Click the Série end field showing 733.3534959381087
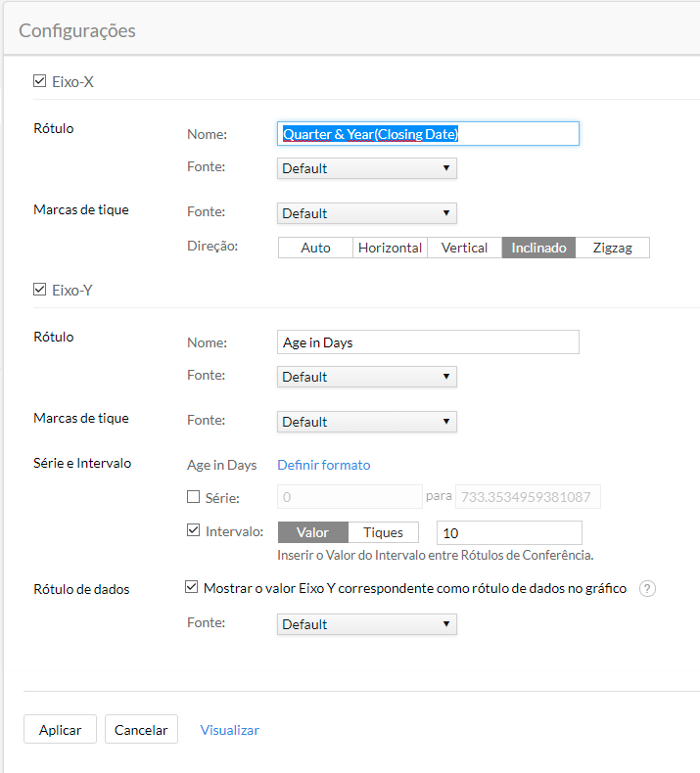Screen dimensions: 700x773 coord(528,497)
